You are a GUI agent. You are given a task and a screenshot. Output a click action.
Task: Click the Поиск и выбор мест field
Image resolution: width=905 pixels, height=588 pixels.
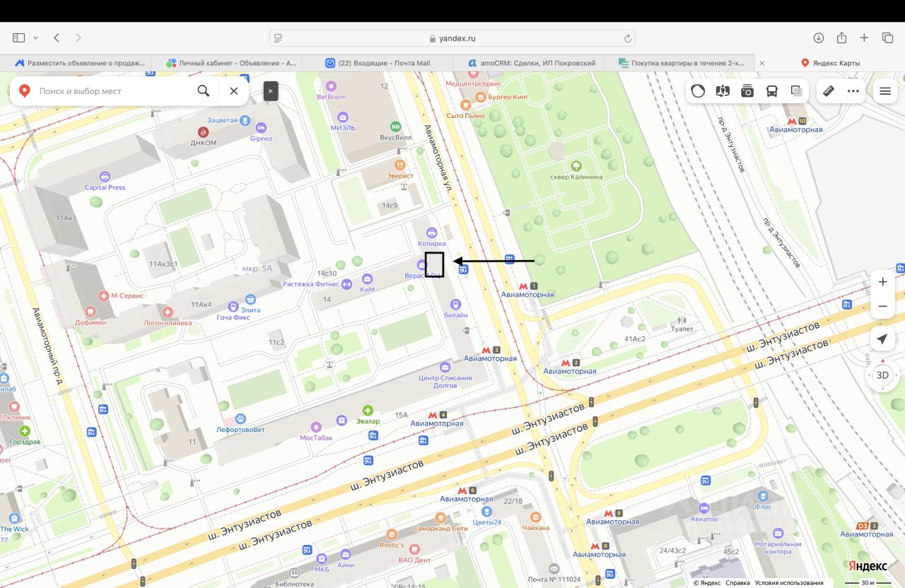coord(113,91)
